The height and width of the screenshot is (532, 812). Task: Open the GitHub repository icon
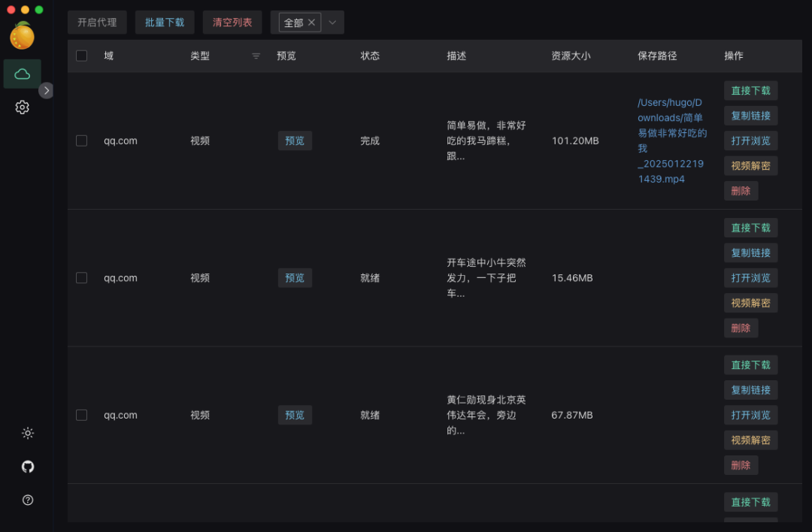point(28,467)
